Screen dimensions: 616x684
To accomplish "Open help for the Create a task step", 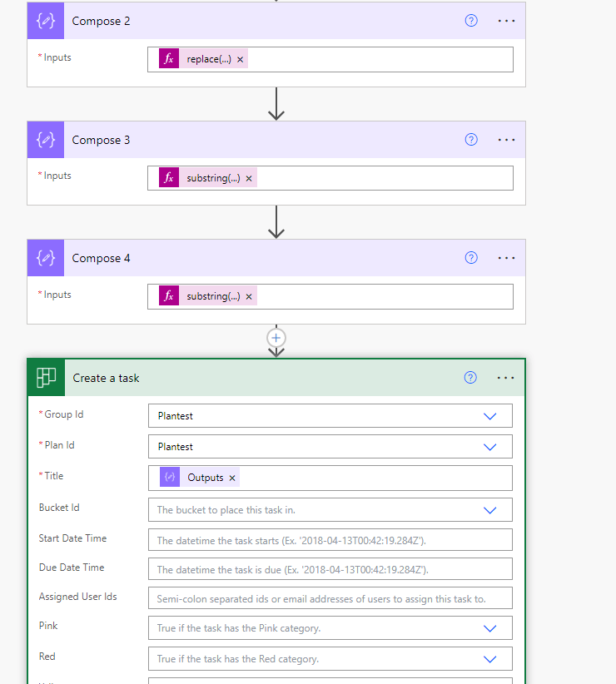I will pos(470,377).
